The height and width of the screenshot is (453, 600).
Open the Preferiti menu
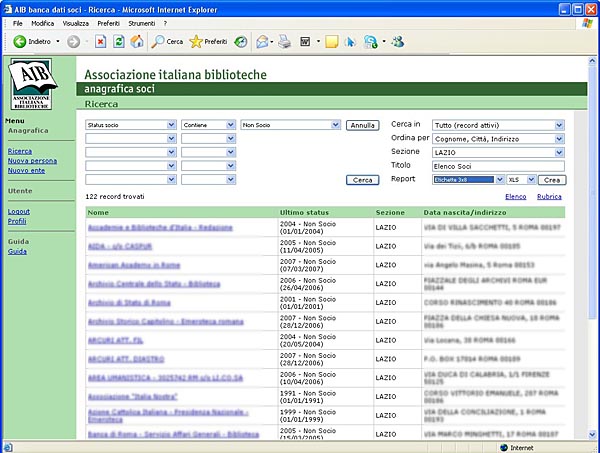tap(108, 23)
